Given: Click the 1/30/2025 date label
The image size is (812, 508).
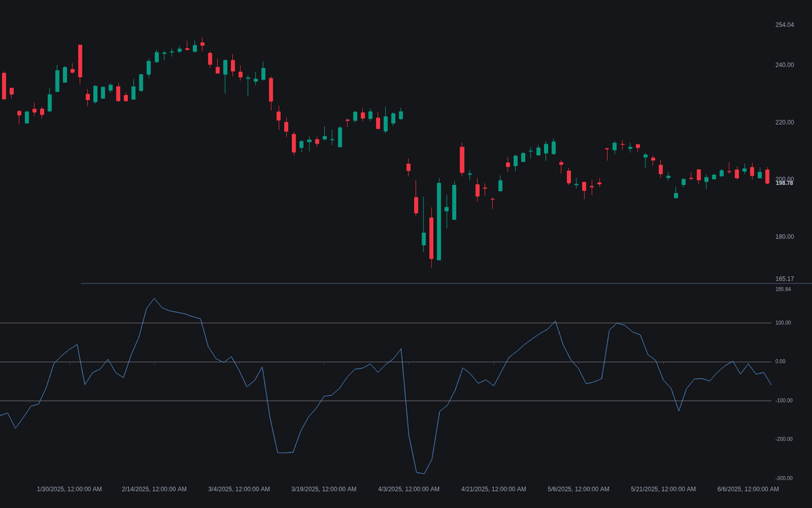Looking at the screenshot, I should [69, 489].
